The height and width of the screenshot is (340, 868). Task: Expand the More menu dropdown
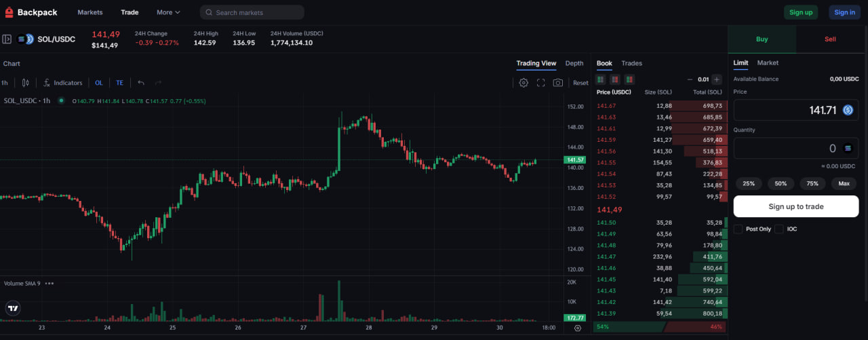point(168,12)
